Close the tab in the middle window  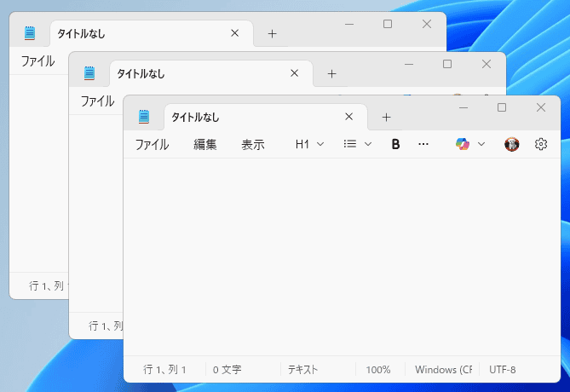coord(295,73)
